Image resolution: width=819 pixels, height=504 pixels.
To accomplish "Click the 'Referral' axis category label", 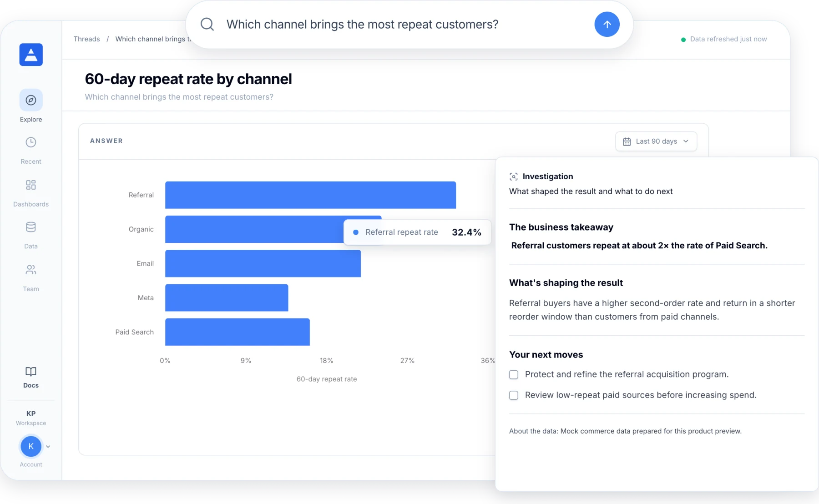I will pos(141,195).
